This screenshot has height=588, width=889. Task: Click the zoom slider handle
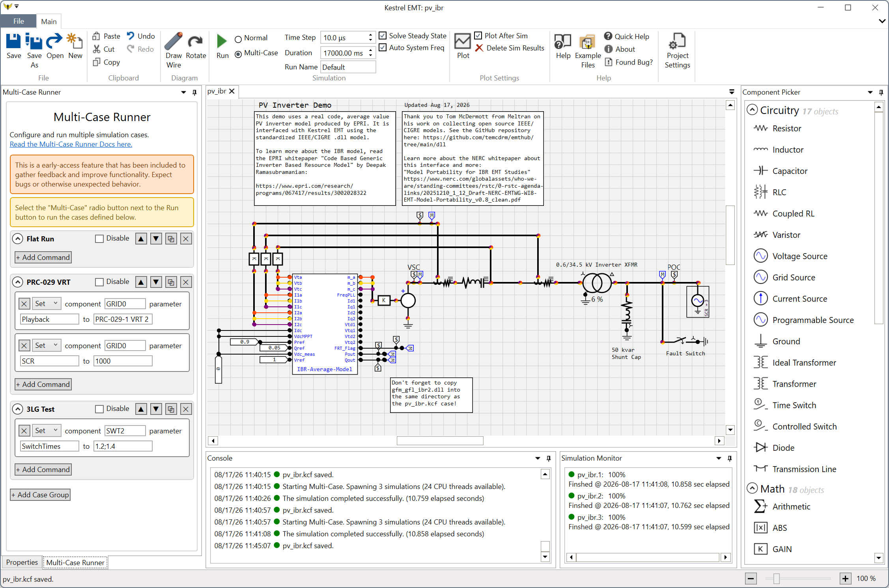(x=776, y=579)
